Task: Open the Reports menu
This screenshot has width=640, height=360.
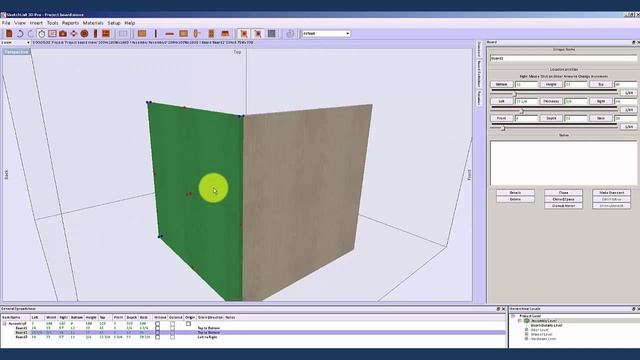Action: 70,23
